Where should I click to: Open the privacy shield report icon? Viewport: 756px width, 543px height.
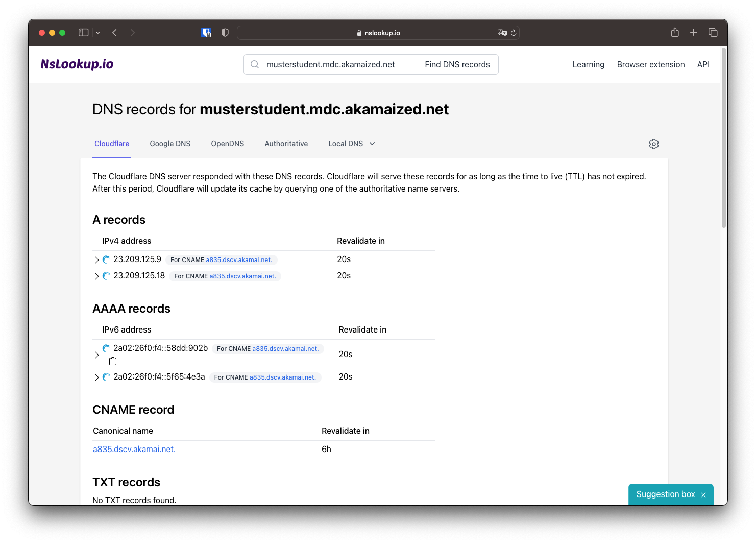[225, 33]
